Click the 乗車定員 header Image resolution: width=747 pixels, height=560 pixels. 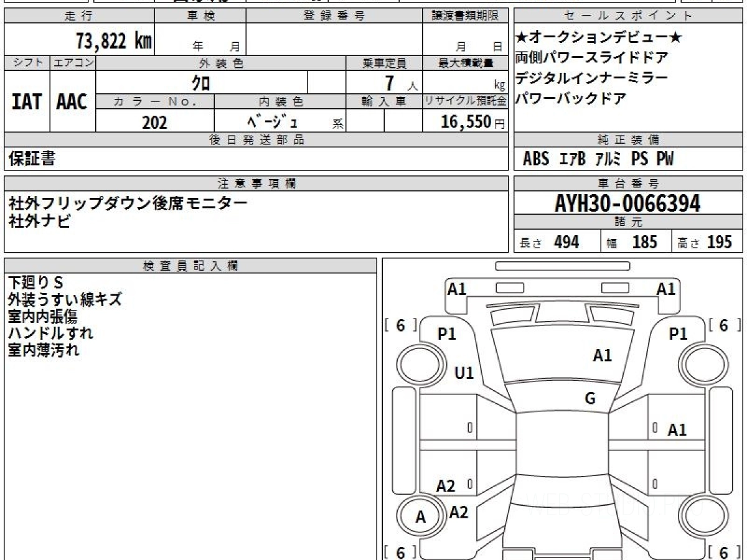(x=384, y=63)
